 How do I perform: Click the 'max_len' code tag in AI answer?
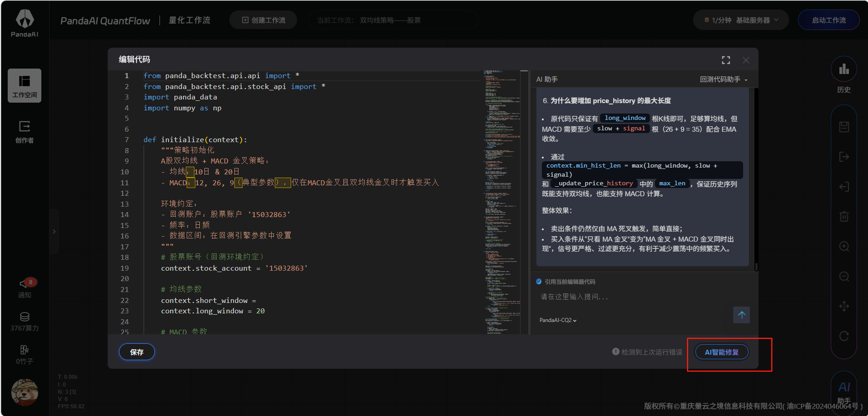click(672, 183)
